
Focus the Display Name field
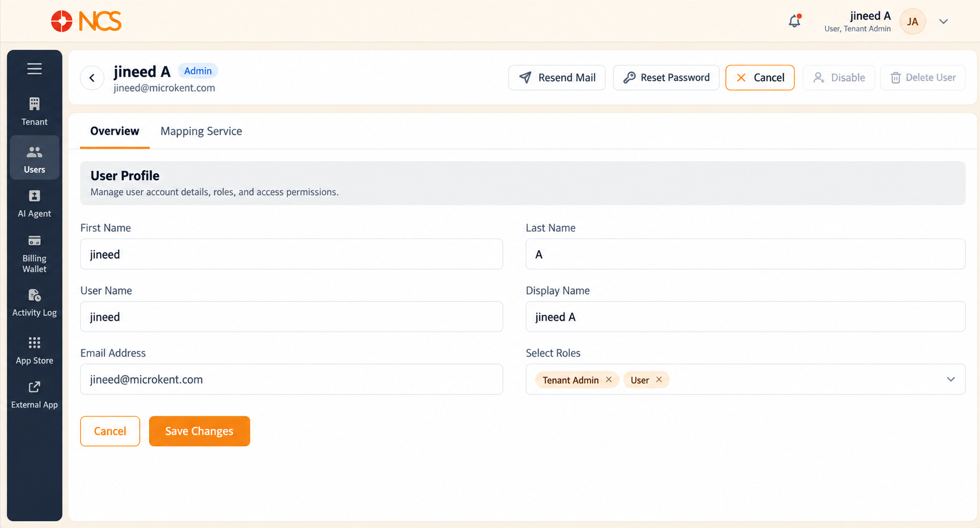coord(745,316)
